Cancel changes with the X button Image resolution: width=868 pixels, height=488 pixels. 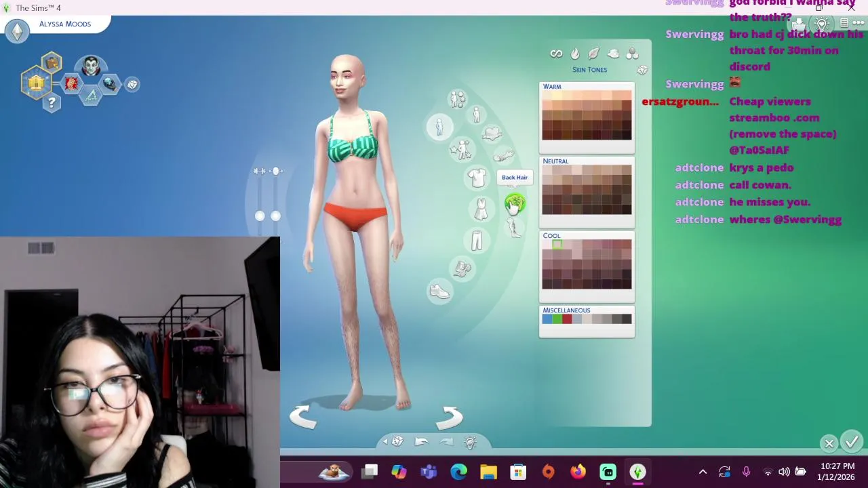tap(829, 443)
